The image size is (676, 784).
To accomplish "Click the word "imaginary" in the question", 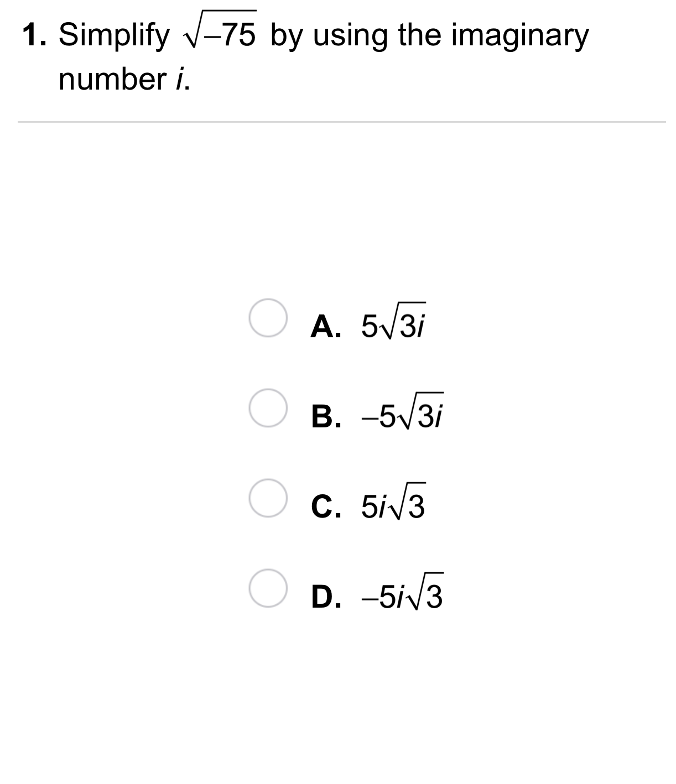I will 520,35.
